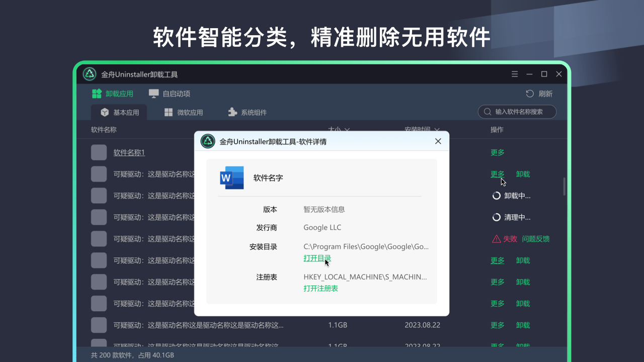Select the 卸载应用 grid icon
This screenshot has width=644, height=362.
[x=97, y=94]
